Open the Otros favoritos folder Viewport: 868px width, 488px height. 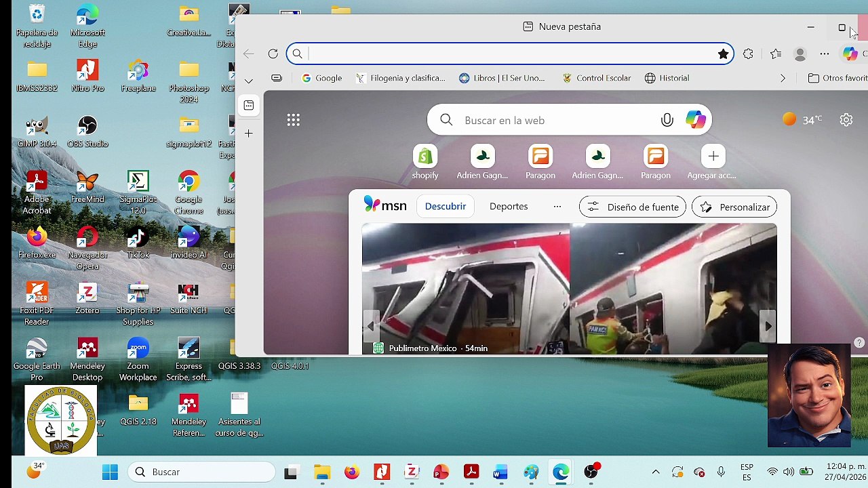837,78
